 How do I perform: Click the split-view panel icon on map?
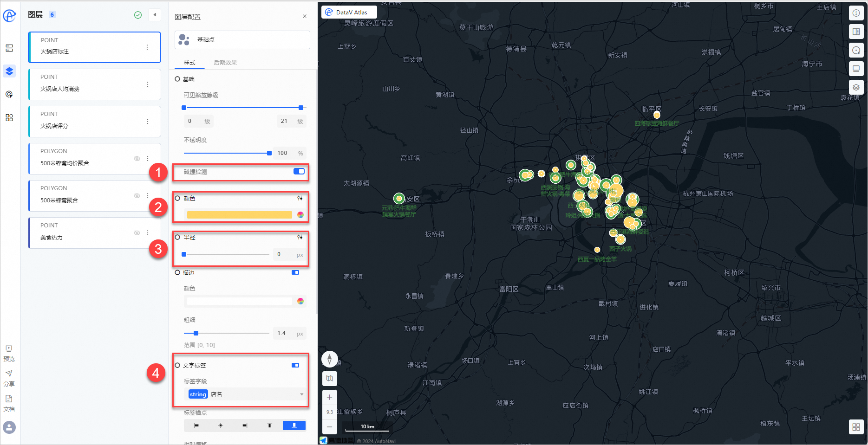856,32
